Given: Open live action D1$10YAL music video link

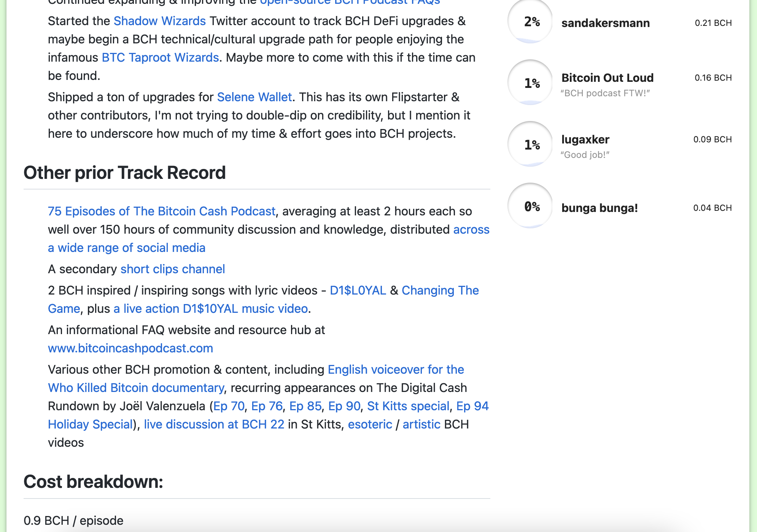Looking at the screenshot, I should pyautogui.click(x=210, y=309).
